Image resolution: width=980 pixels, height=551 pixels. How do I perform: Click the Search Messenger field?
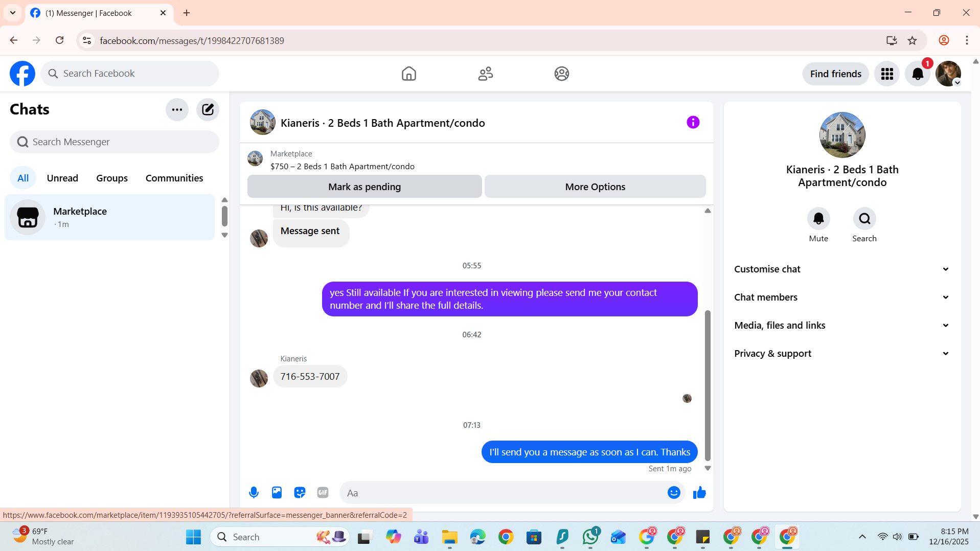pyautogui.click(x=115, y=142)
